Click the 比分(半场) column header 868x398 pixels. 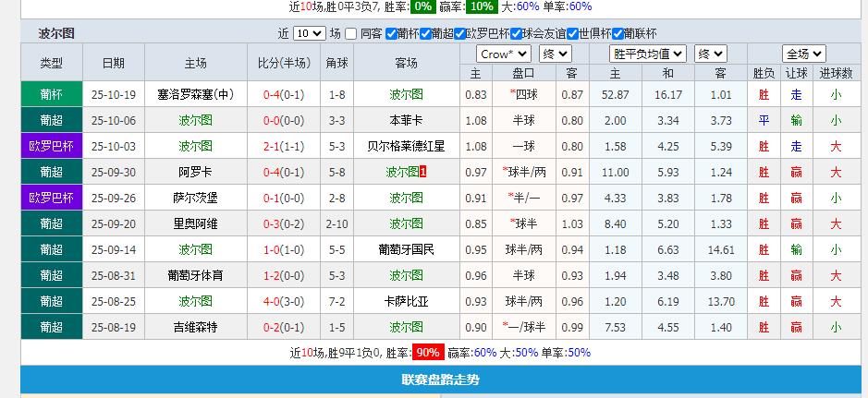click(284, 63)
